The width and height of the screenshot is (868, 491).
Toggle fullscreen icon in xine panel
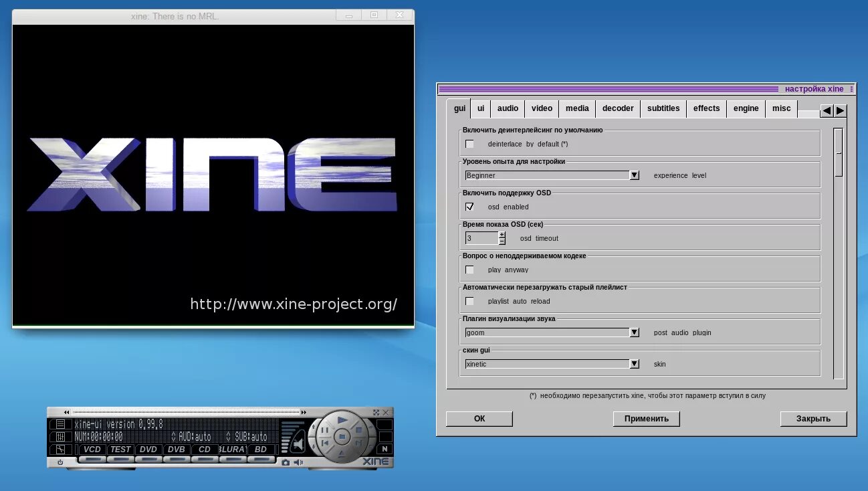[x=376, y=413]
